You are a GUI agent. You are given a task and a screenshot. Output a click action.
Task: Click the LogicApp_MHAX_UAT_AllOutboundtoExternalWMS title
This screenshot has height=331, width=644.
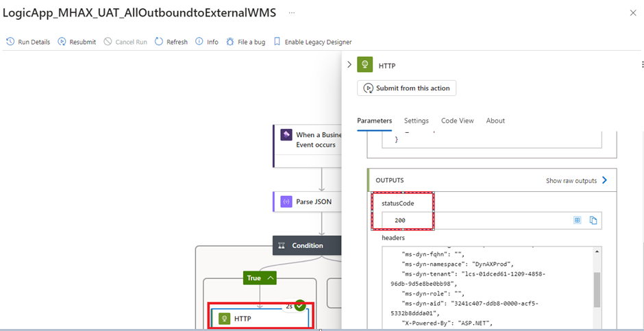click(139, 13)
